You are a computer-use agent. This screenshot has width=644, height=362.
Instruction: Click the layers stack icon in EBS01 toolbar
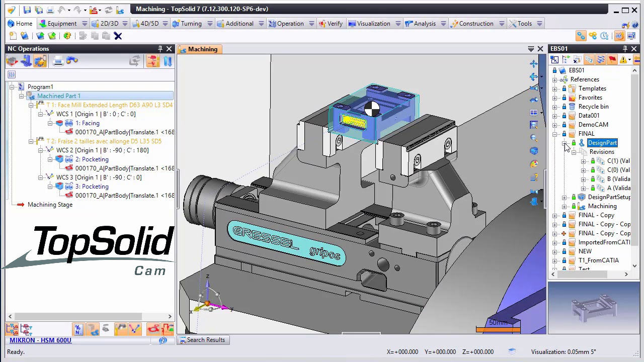pos(601,60)
